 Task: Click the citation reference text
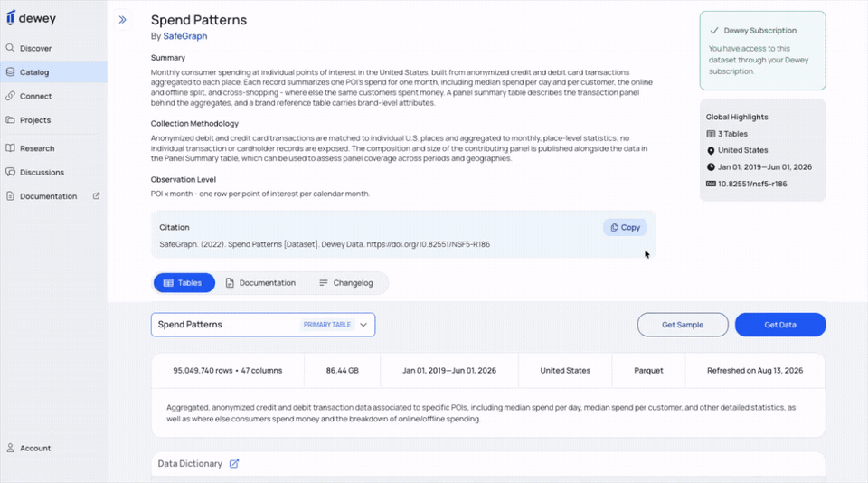point(325,244)
